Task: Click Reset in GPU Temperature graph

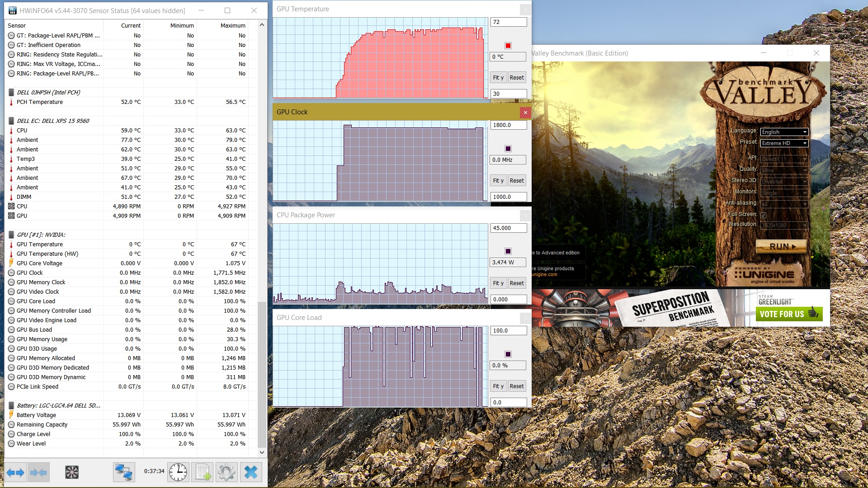Action: click(517, 78)
